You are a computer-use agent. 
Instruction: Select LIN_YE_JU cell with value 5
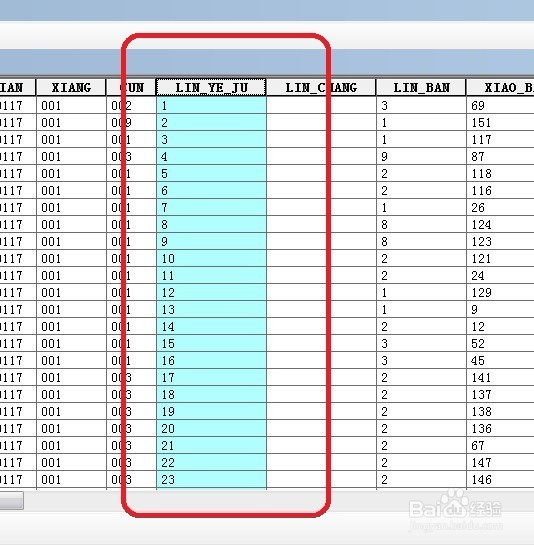(211, 173)
